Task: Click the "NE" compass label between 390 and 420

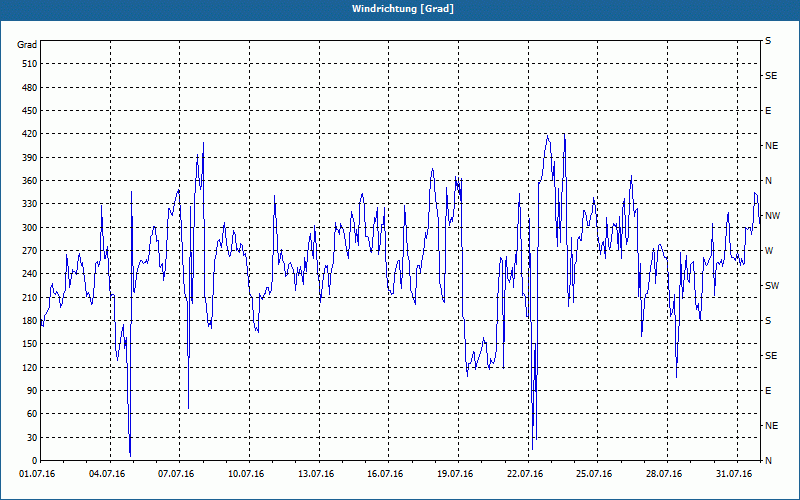Action: 771,146
